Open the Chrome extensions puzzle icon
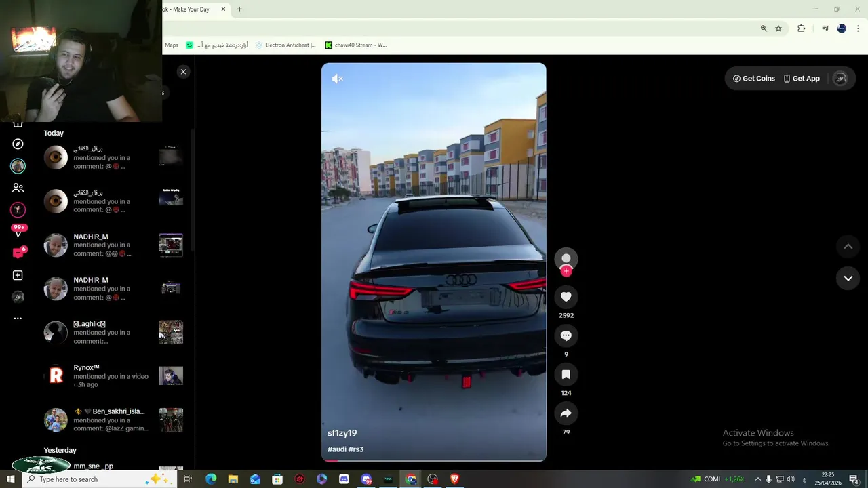Viewport: 868px width, 488px height. pyautogui.click(x=802, y=28)
